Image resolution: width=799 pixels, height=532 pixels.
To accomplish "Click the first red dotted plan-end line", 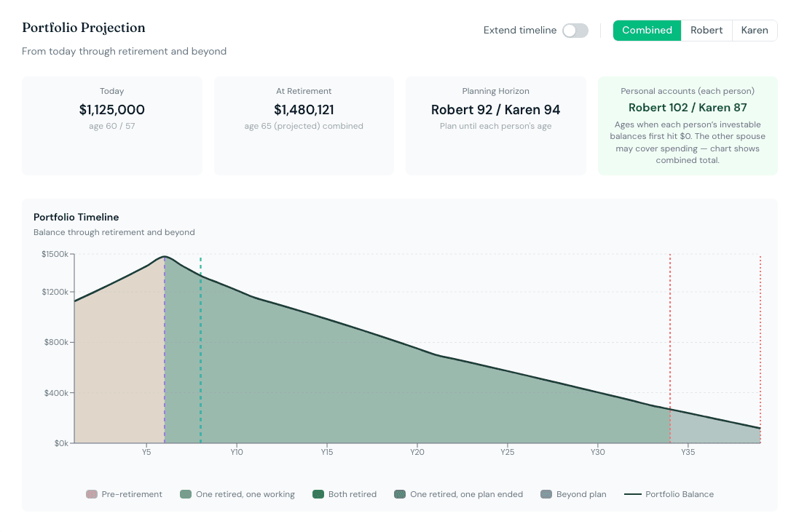I will pyautogui.click(x=670, y=349).
